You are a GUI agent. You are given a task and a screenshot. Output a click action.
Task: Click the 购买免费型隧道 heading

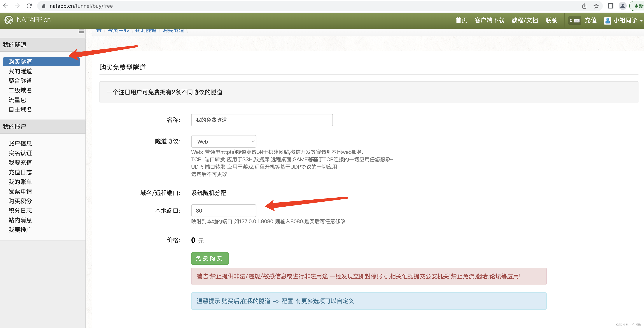click(122, 67)
